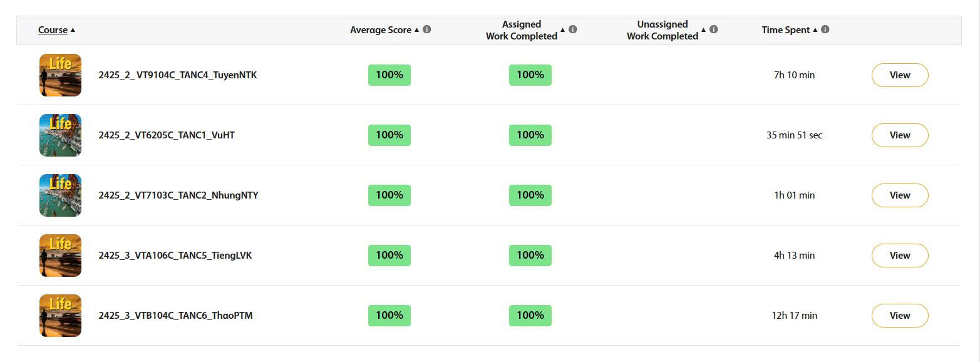Click Life cover thumbnail of TANC2_NhungNTY
Screen dimensions: 980x362
point(60,195)
